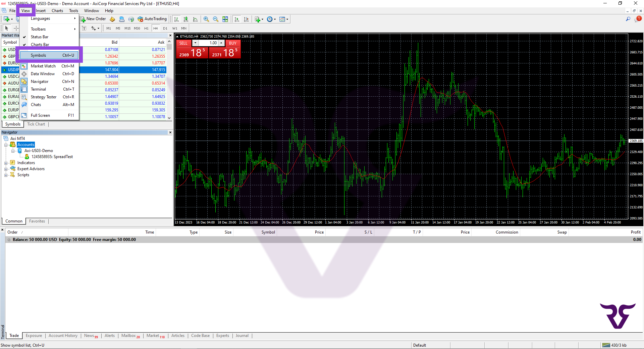
Task: Open the New Chart toolbar icon
Action: coord(6,19)
